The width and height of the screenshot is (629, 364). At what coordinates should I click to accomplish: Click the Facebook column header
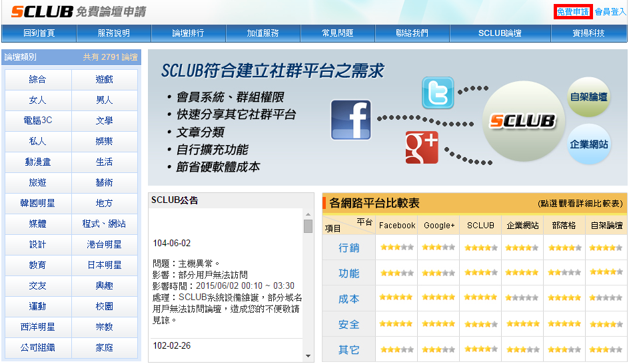pos(396,226)
